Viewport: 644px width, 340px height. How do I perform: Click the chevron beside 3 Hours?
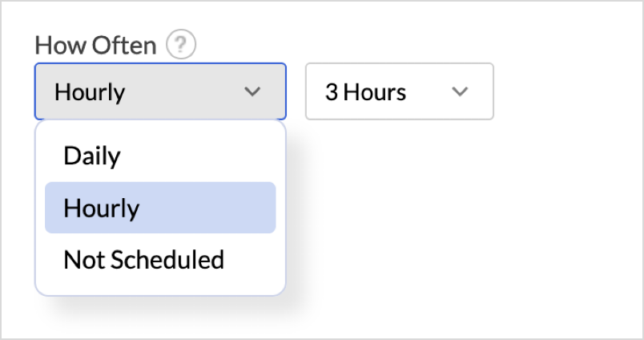460,92
